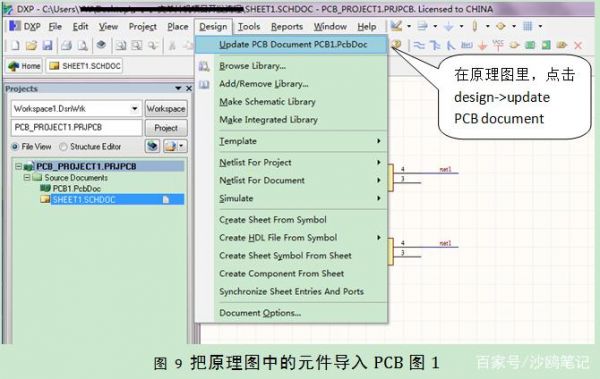Open the Projects panel options arrow
Image resolution: width=600 pixels, height=379 pixels.
point(178,88)
